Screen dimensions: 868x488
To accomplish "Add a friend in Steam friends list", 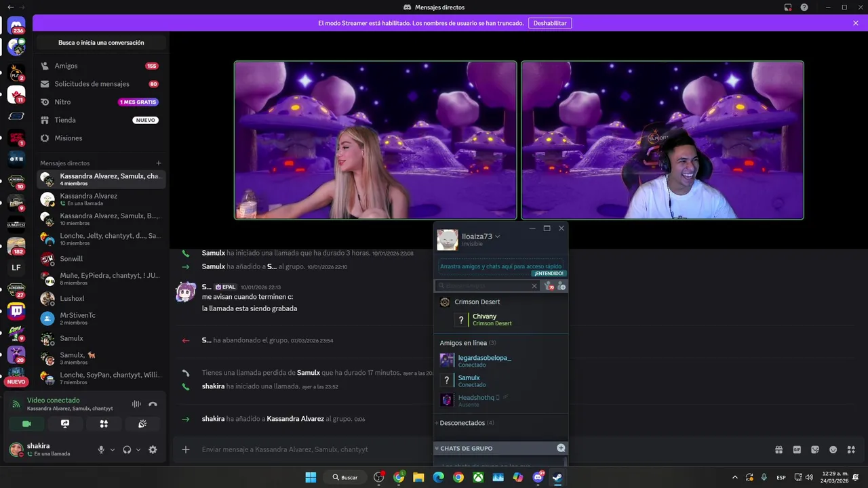I will point(561,287).
